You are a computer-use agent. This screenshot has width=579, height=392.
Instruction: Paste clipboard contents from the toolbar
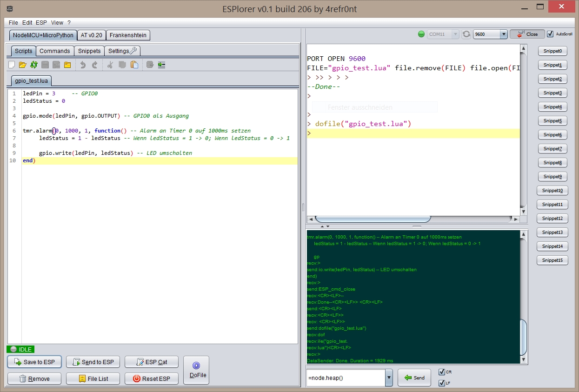pyautogui.click(x=134, y=65)
